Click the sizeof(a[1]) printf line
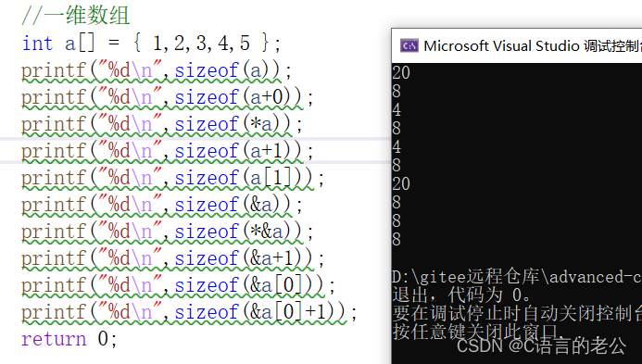This screenshot has width=642, height=364. (173, 178)
